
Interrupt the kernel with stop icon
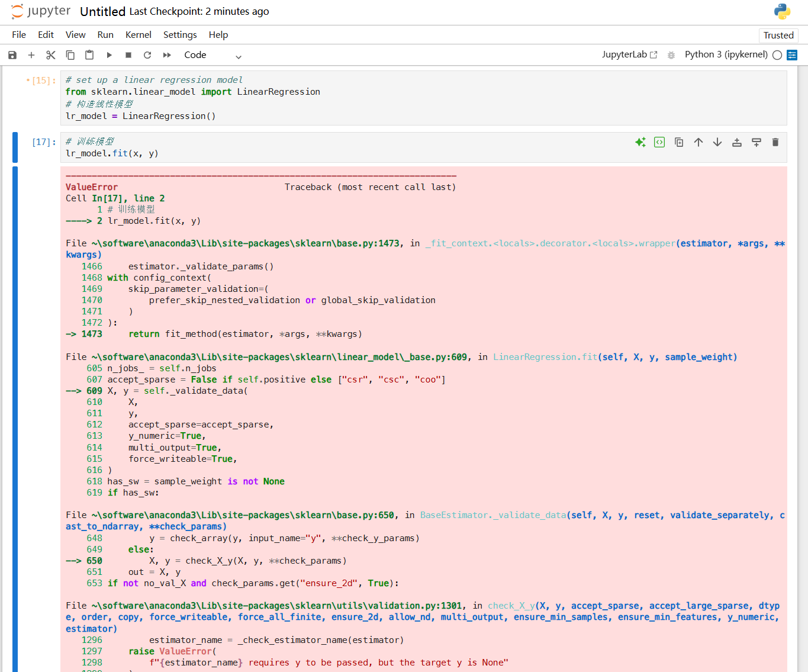click(x=128, y=55)
